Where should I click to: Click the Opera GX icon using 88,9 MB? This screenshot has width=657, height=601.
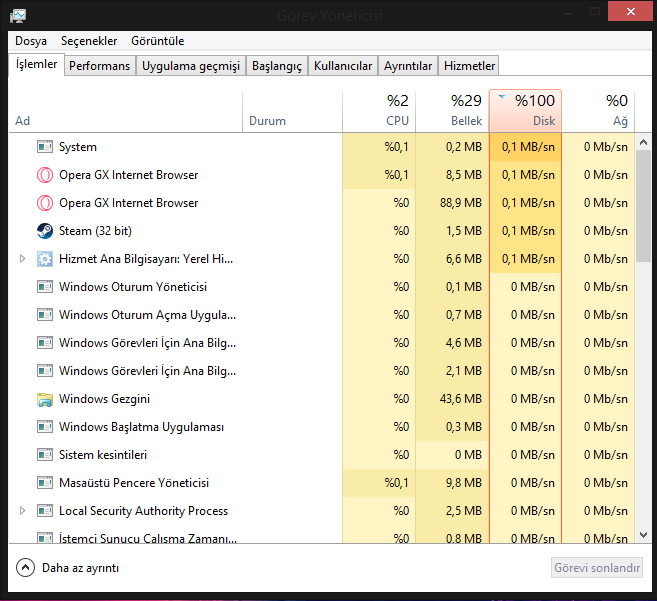(45, 203)
